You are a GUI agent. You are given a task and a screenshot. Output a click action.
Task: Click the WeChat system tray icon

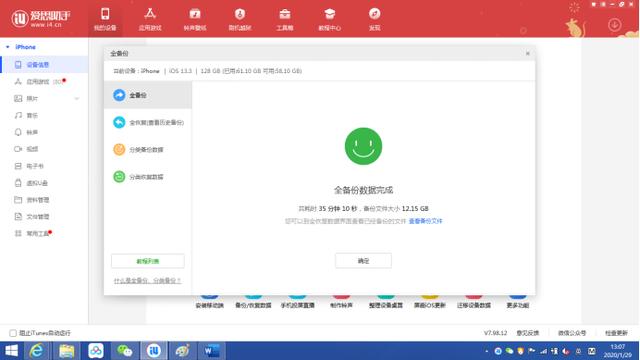point(509,351)
